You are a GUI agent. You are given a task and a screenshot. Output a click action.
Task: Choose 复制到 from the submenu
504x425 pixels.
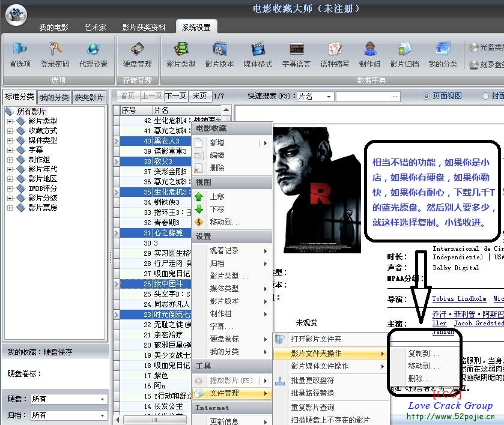tap(423, 354)
